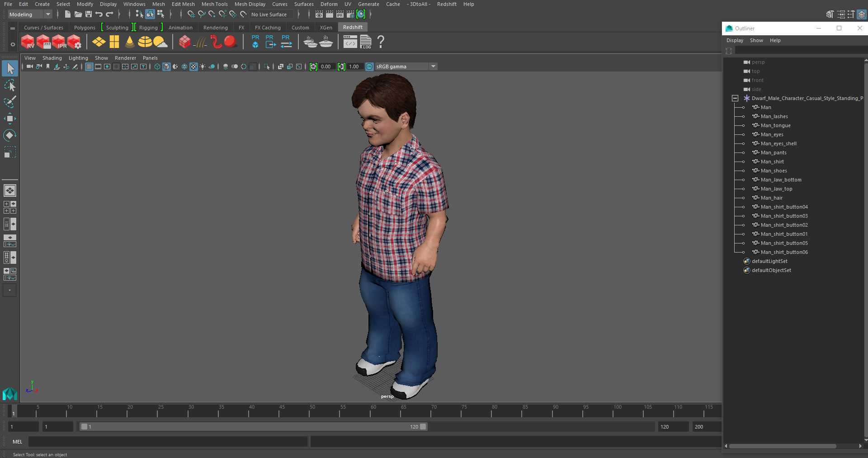Activate the Scale tool in toolbox
868x458 pixels.
click(10, 152)
